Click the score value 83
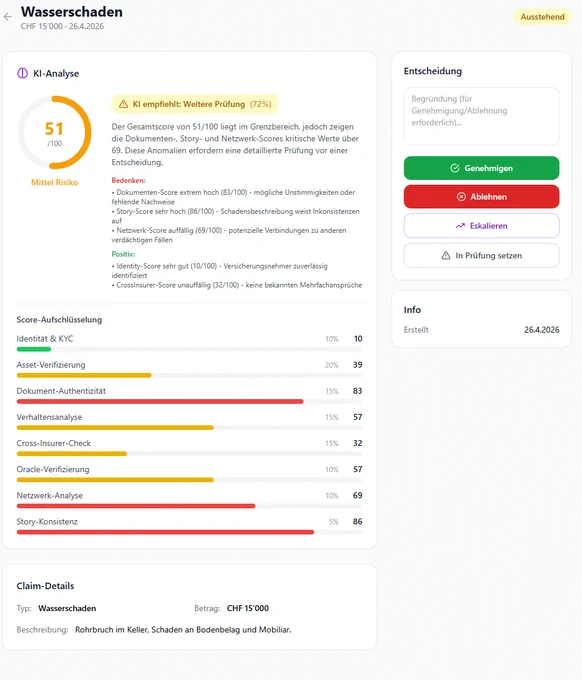Viewport: 582px width, 680px height. pos(357,391)
